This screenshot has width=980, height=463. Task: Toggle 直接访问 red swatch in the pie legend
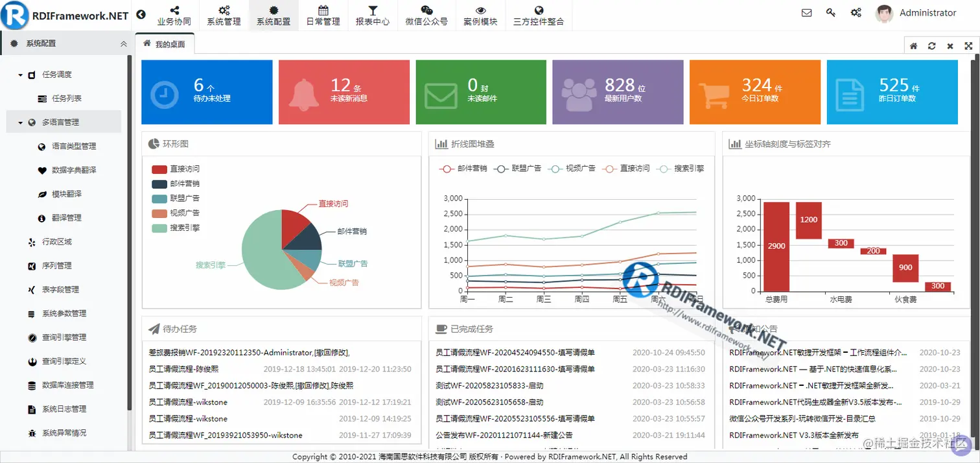coord(159,169)
